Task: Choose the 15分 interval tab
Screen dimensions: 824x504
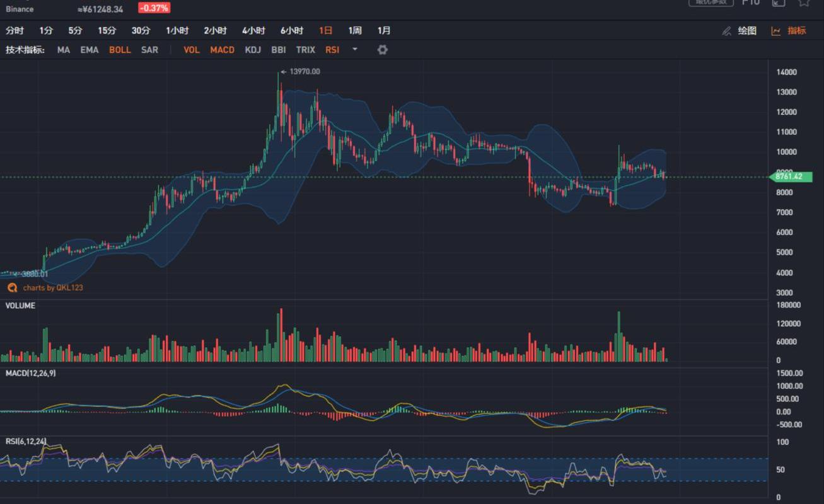Action: point(107,31)
